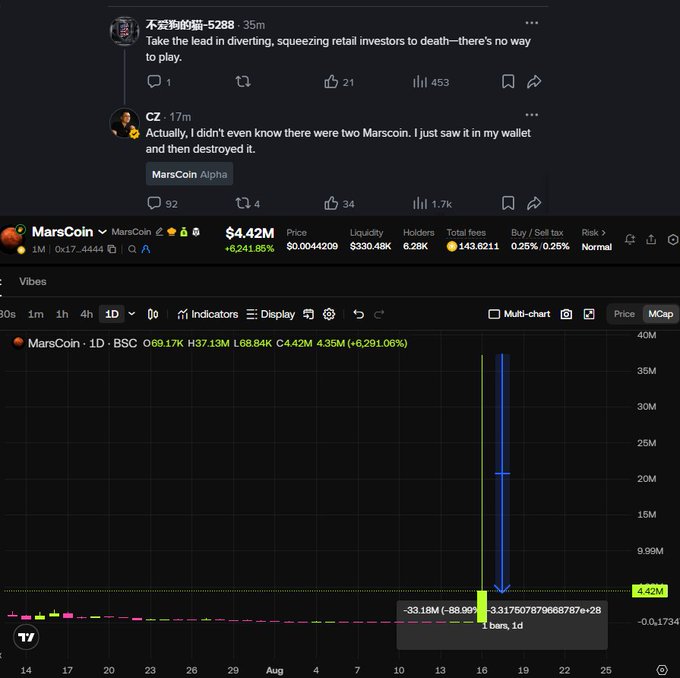Image resolution: width=680 pixels, height=678 pixels.
Task: Edit token name pencil icon
Action: click(x=159, y=232)
